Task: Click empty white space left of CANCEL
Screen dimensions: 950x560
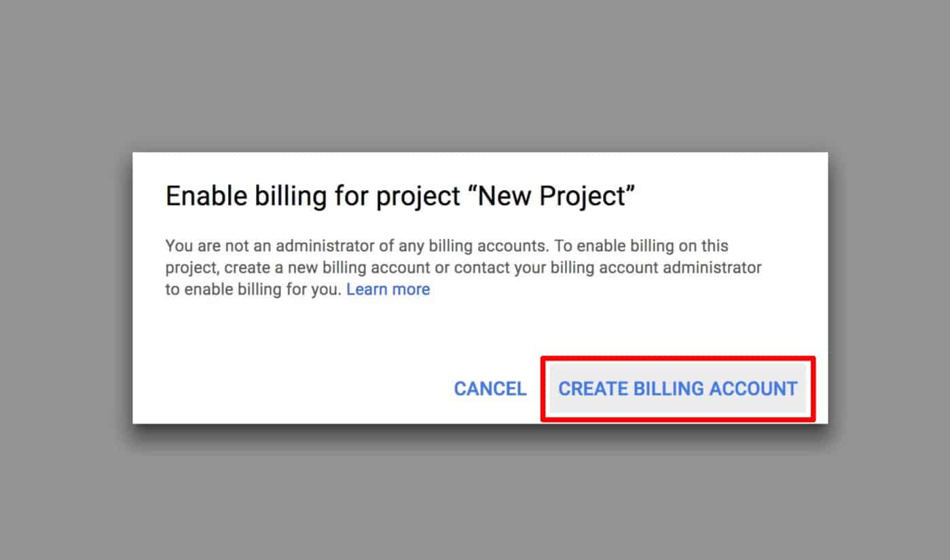Action: point(306,389)
